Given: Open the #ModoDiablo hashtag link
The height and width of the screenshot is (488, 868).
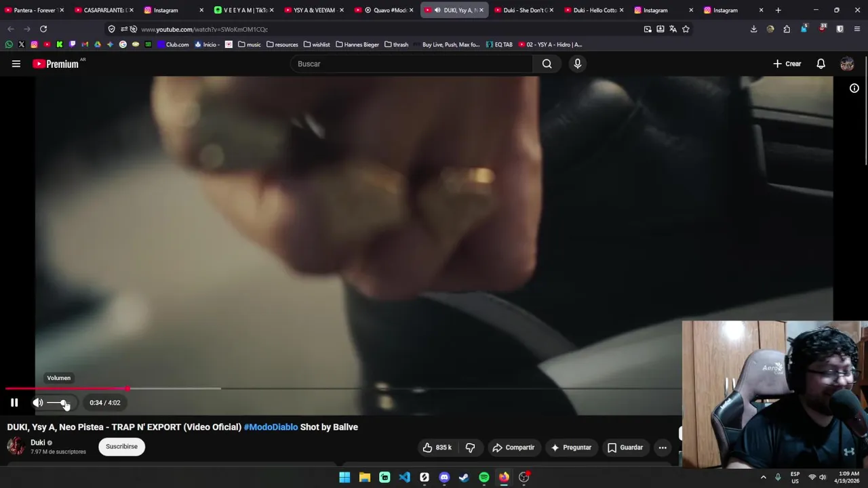Looking at the screenshot, I should (x=271, y=427).
